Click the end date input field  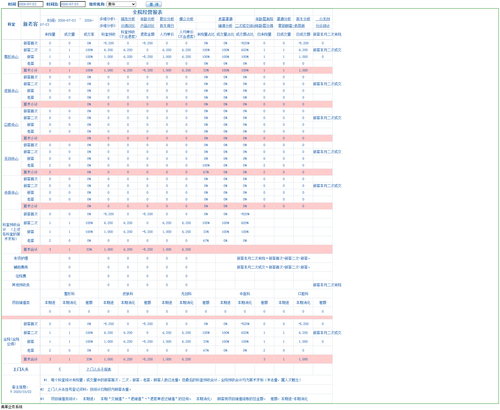coord(73,4)
